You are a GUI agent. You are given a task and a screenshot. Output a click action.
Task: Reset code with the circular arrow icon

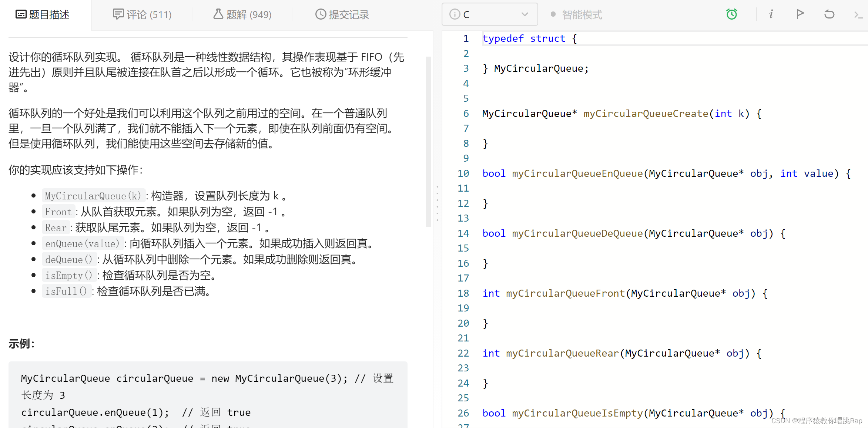click(829, 14)
